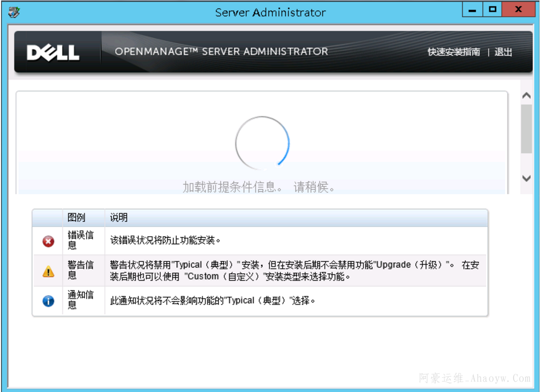The width and height of the screenshot is (540, 392).
Task: Click OPENMANAGE SERVER ADMINISTRATOR header title
Action: (x=222, y=52)
